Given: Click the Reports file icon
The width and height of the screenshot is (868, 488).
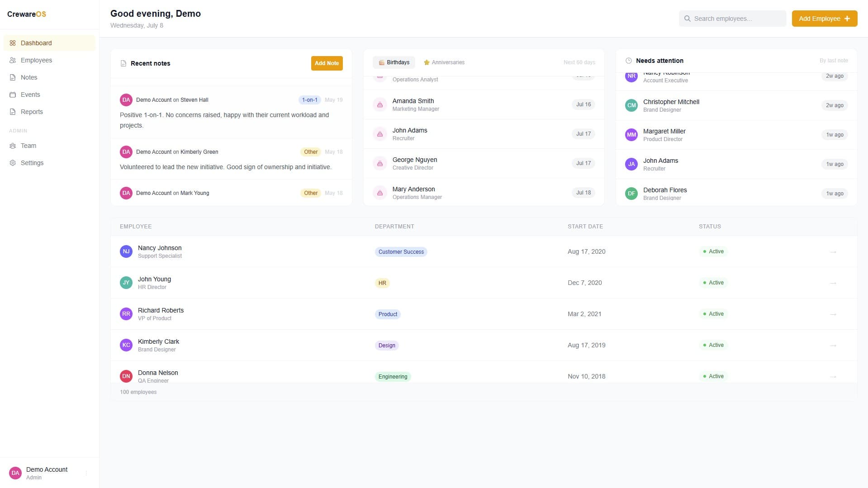Looking at the screenshot, I should point(13,112).
